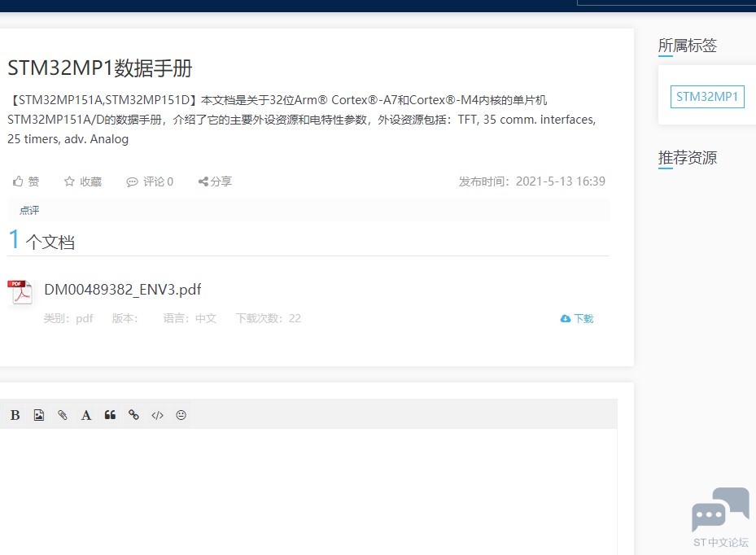Open emoji smiley picker

pyautogui.click(x=181, y=415)
